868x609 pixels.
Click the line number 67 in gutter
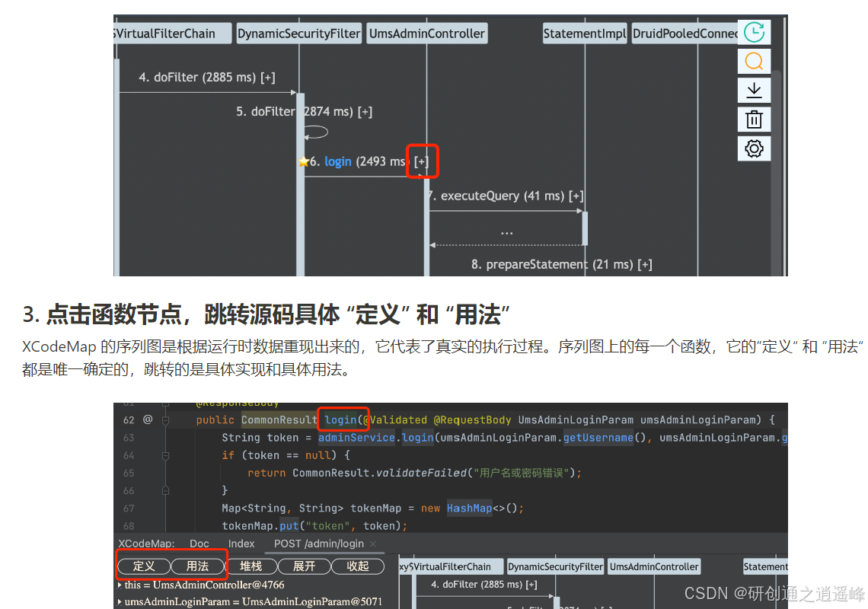(129, 509)
